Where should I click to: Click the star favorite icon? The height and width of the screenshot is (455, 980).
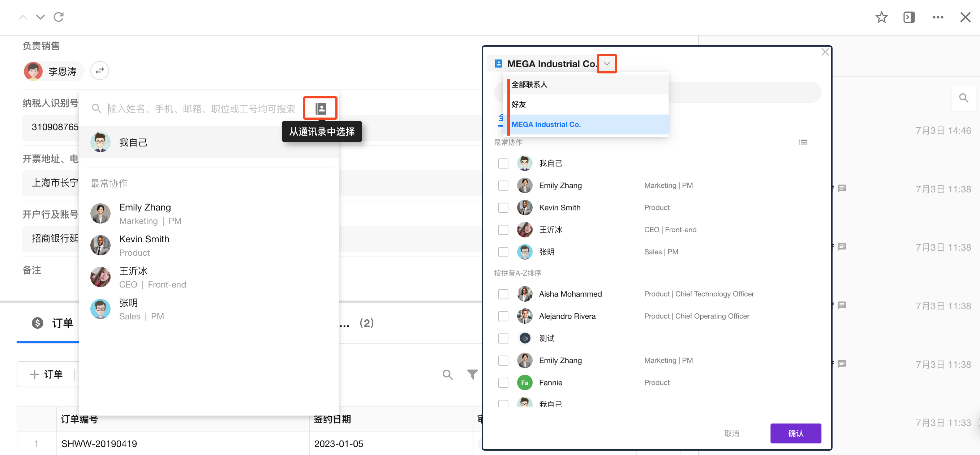pos(881,17)
